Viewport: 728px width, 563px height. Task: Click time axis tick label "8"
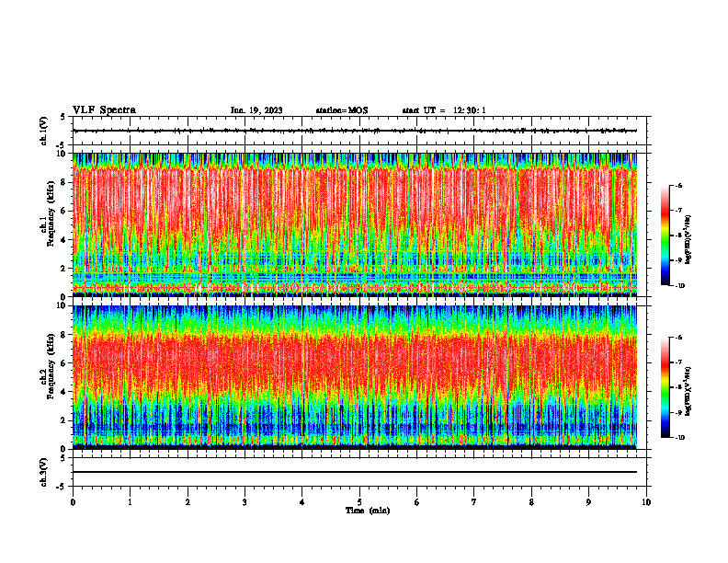531,502
